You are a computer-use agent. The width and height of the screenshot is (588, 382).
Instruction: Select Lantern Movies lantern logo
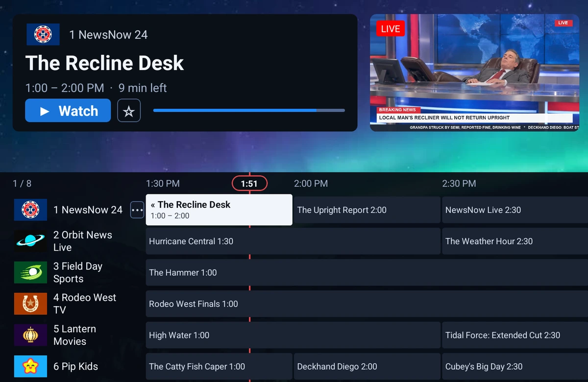30,335
